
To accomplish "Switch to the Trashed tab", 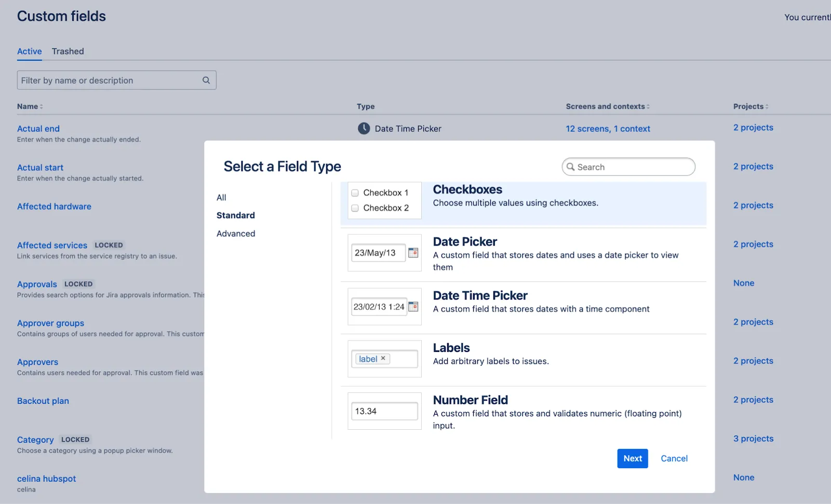I will pos(68,51).
